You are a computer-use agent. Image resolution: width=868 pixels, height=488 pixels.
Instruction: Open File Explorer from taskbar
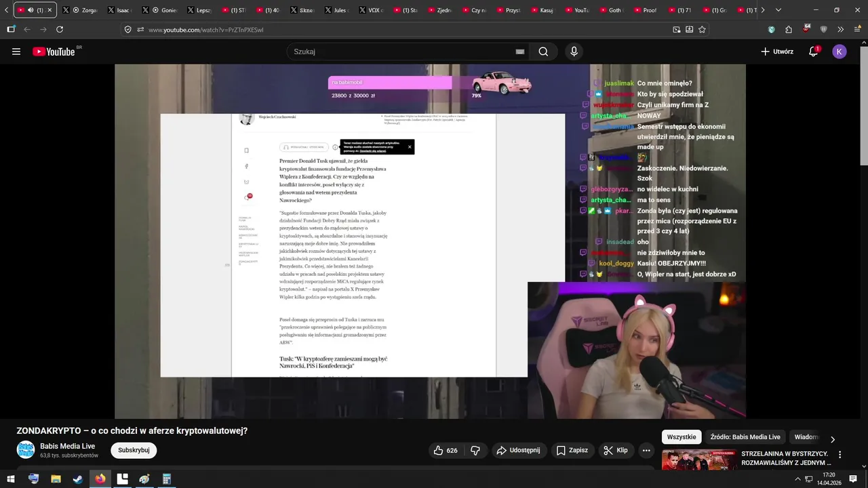[56, 479]
